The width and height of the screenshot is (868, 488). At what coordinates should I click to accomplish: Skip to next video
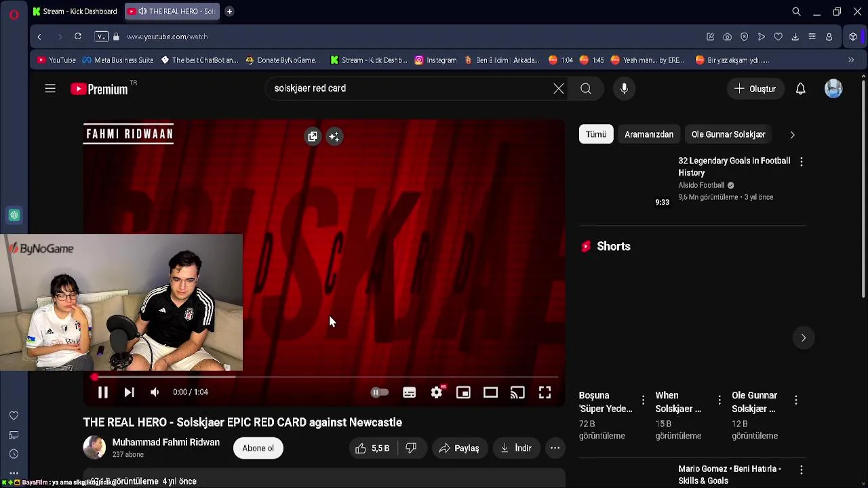[x=129, y=392]
